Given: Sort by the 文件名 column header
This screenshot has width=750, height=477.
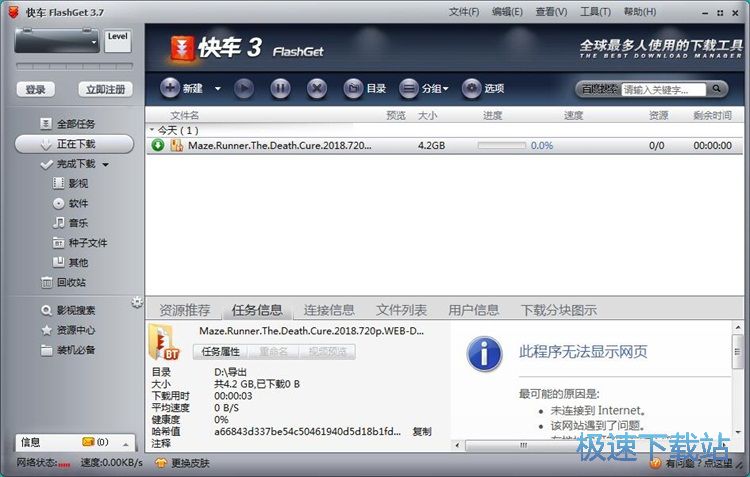Looking at the screenshot, I should click(185, 115).
